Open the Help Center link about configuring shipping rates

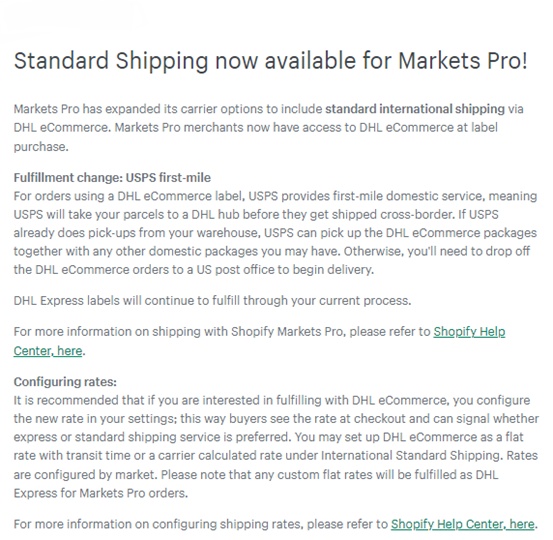click(462, 524)
